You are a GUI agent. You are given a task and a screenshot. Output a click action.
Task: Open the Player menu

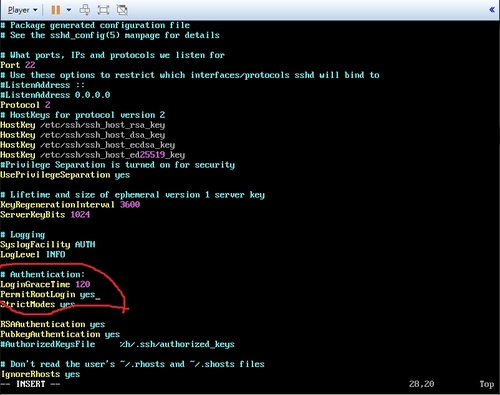coord(22,10)
